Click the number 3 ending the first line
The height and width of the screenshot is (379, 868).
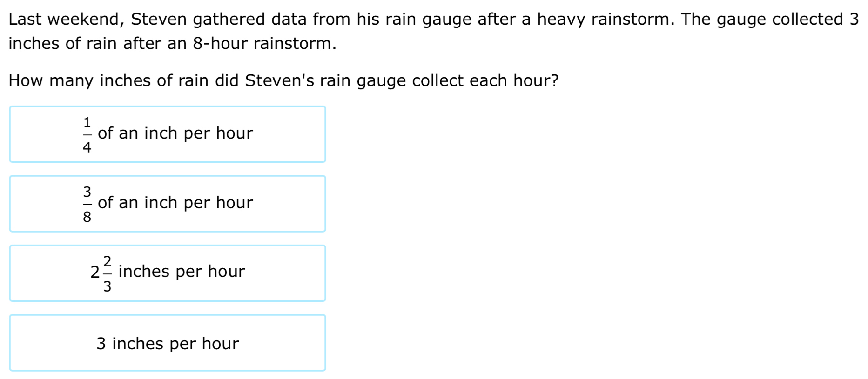tap(854, 20)
